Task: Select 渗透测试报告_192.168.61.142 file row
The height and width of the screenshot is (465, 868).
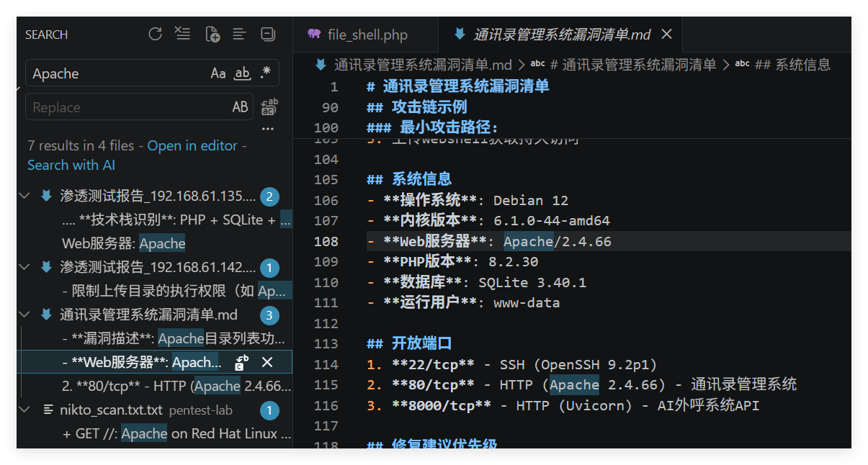Action: point(155,267)
